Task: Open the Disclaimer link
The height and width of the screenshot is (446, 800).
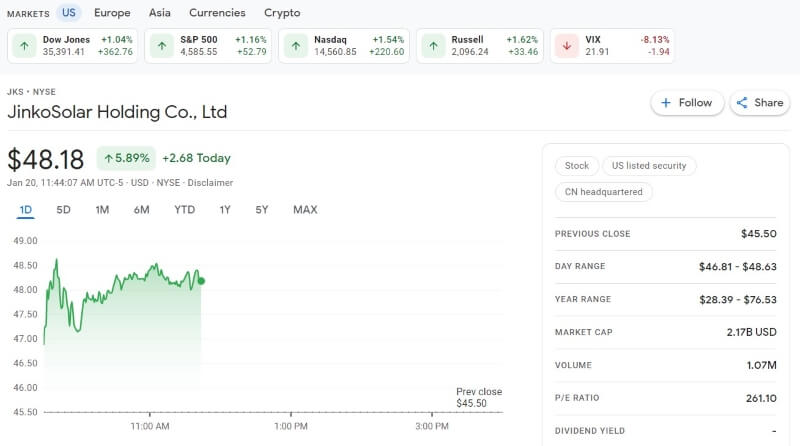Action: [x=210, y=183]
